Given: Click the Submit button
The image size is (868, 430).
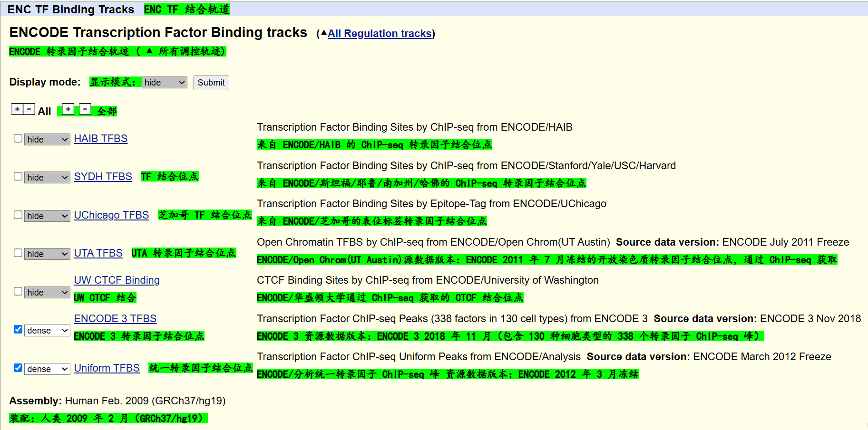Looking at the screenshot, I should 211,82.
